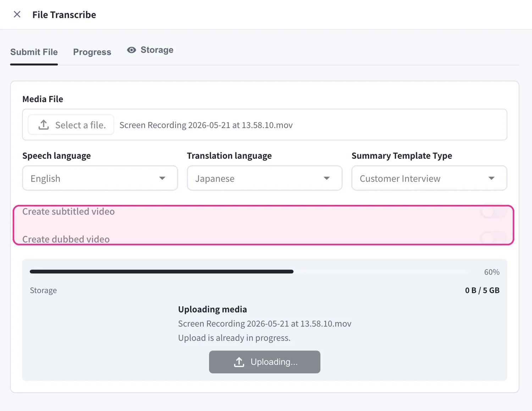The height and width of the screenshot is (411, 532).
Task: Click the Translation language label
Action: coord(229,156)
